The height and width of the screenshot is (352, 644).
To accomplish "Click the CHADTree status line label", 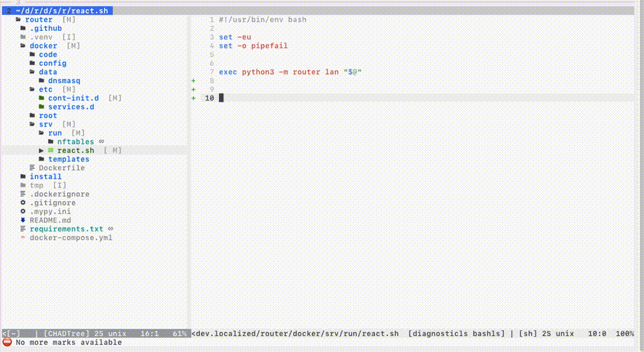I will point(66,333).
